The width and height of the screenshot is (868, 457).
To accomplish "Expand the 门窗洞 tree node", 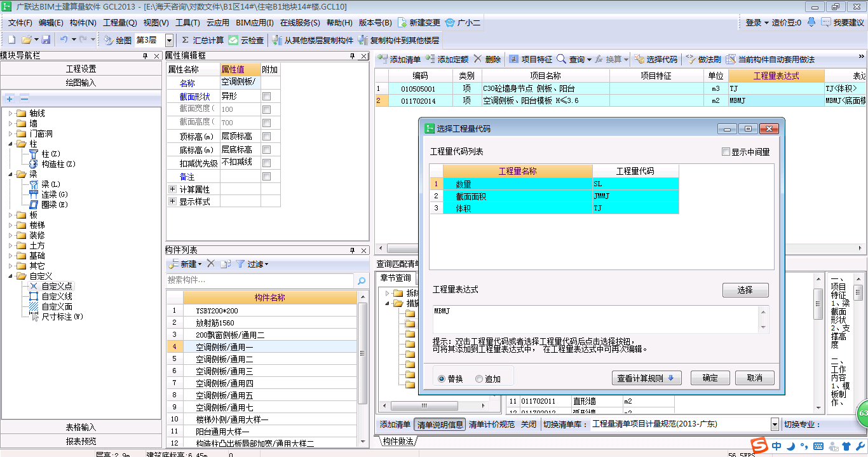I will pyautogui.click(x=11, y=133).
